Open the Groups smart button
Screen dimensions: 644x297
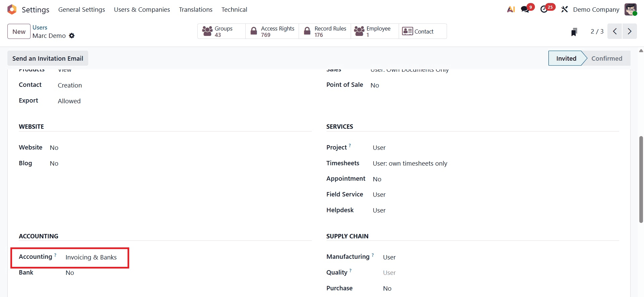point(221,31)
